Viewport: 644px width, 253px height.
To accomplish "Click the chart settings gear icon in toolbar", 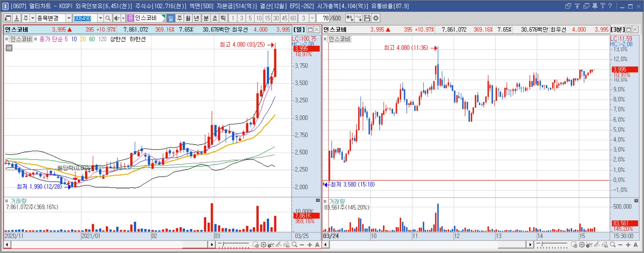I will coord(376,18).
